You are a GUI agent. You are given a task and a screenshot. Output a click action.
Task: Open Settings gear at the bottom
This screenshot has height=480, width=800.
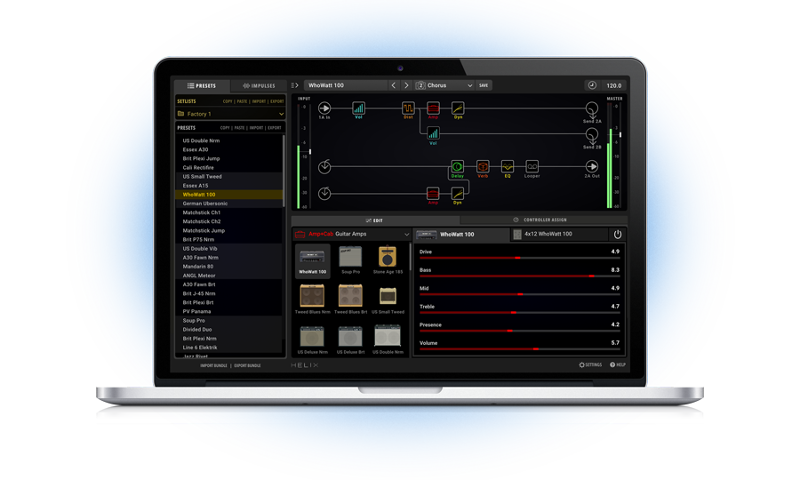point(590,365)
